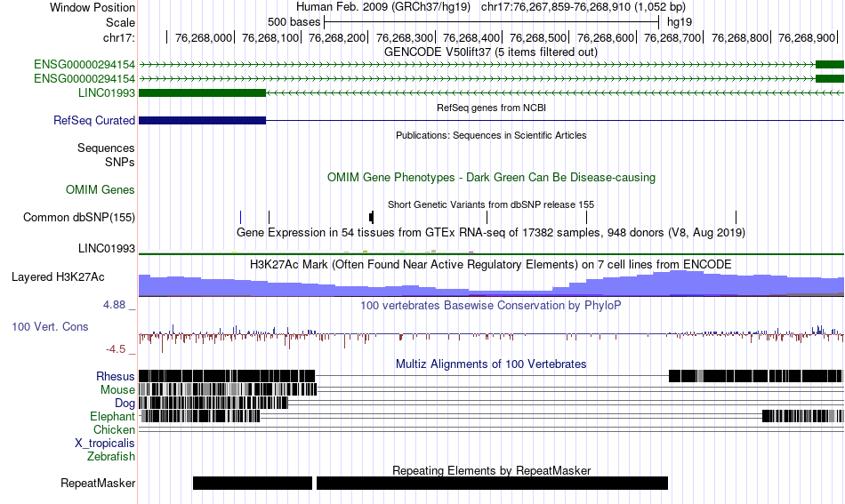This screenshot has height=504, width=845.
Task: Open the OMIM Gene Phenotypes title
Action: coord(491,177)
